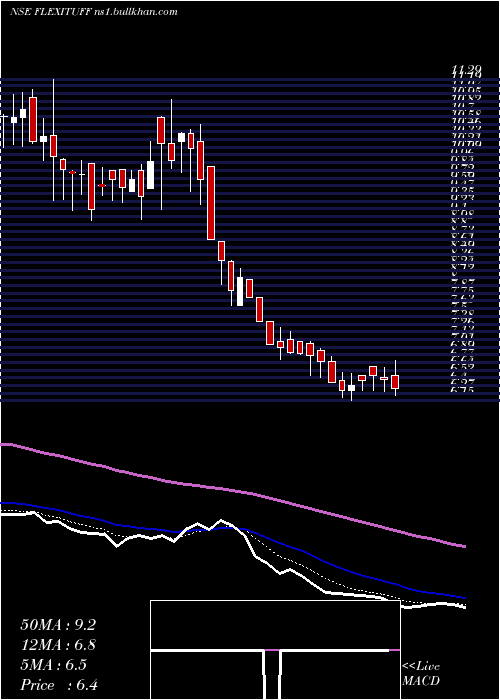Open the <<Live MACD label
Screen dimensions: 500x700
tap(421, 674)
